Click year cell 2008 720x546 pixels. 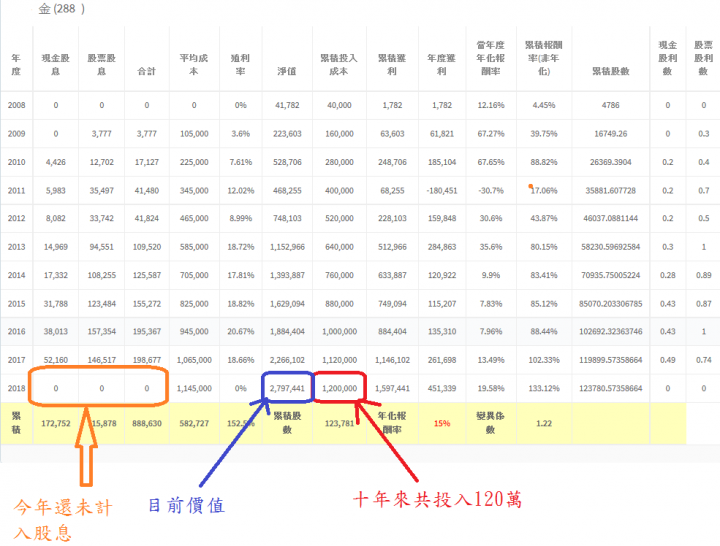[x=16, y=105]
